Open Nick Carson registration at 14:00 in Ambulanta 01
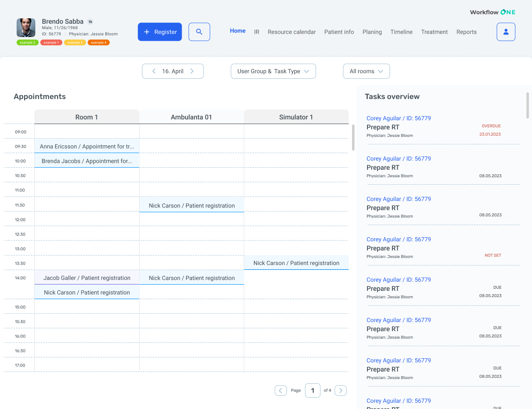Image resolution: width=532 pixels, height=409 pixels. (x=192, y=278)
